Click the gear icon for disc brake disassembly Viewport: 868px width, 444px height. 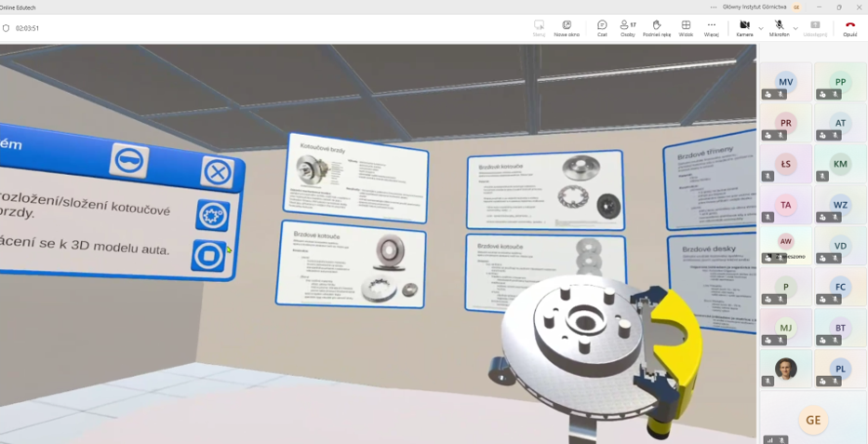coord(212,215)
